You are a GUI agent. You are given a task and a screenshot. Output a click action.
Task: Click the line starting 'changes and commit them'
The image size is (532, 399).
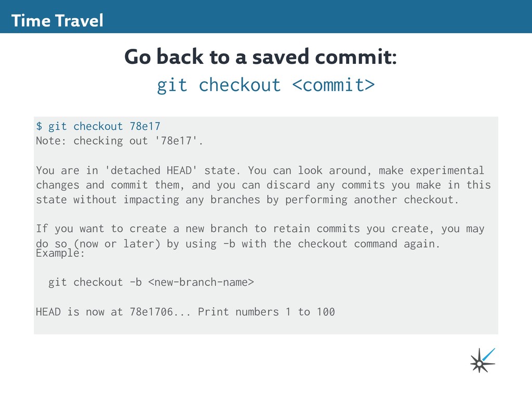pos(263,185)
